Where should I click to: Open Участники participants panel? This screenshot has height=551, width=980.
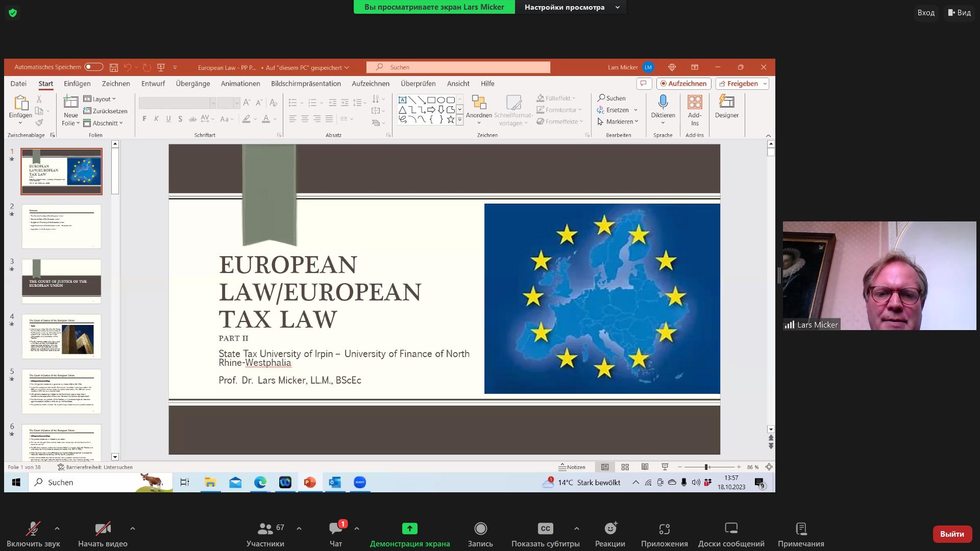coord(265,534)
